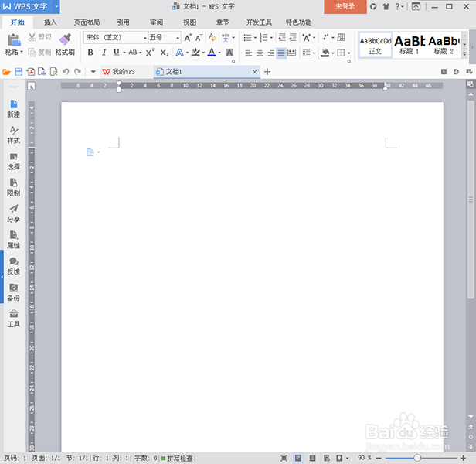The width and height of the screenshot is (476, 464).
Task: Switch to the 页面布局 tab
Action: coord(87,22)
